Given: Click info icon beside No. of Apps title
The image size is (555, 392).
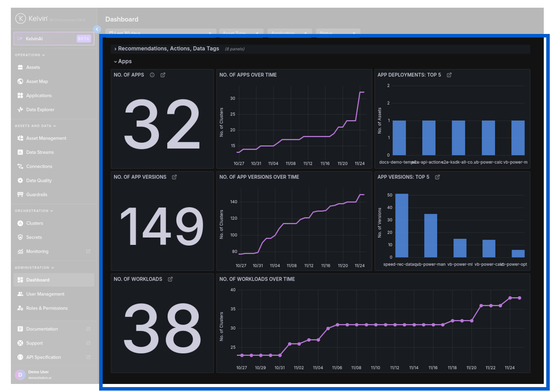Looking at the screenshot, I should click(152, 75).
